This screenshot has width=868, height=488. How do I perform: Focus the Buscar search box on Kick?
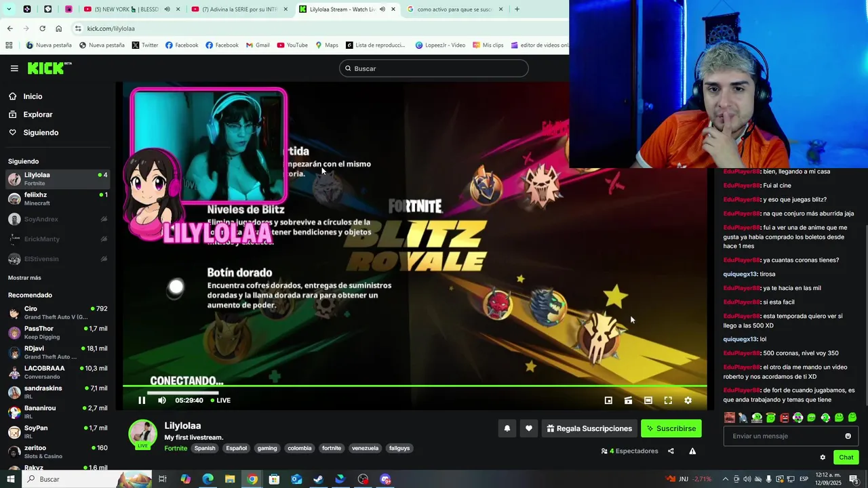[x=434, y=68]
